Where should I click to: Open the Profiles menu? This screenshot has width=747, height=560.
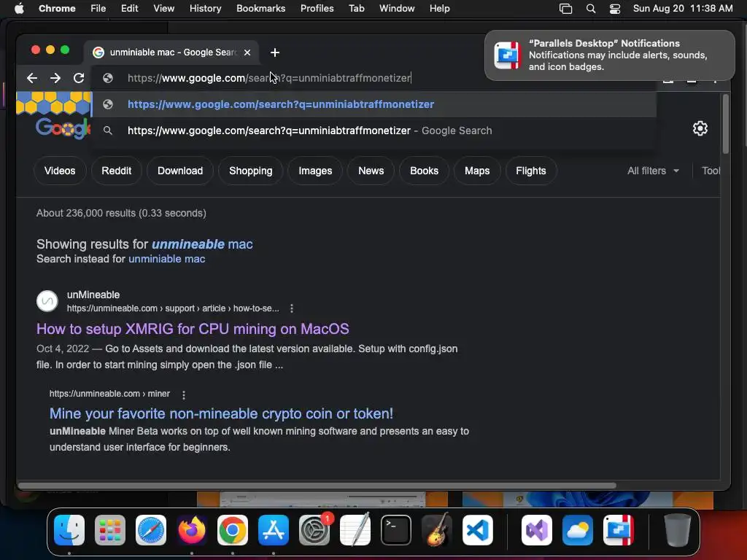pos(317,9)
